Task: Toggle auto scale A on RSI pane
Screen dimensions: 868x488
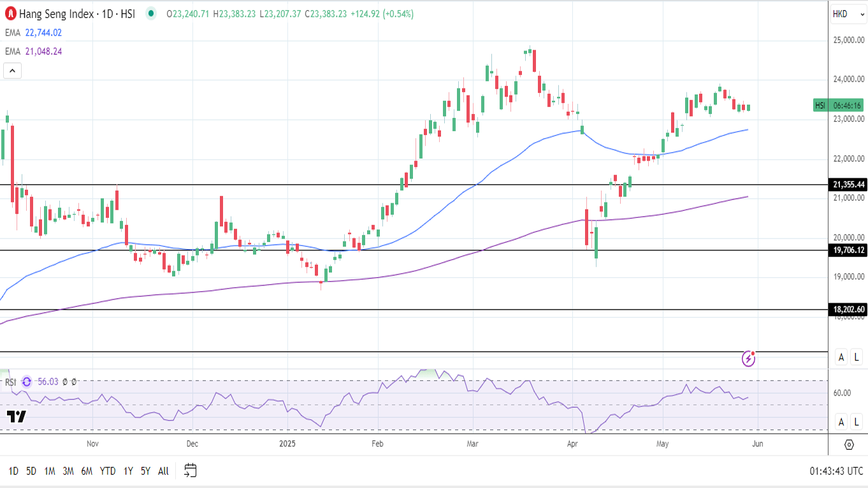Action: (x=841, y=421)
